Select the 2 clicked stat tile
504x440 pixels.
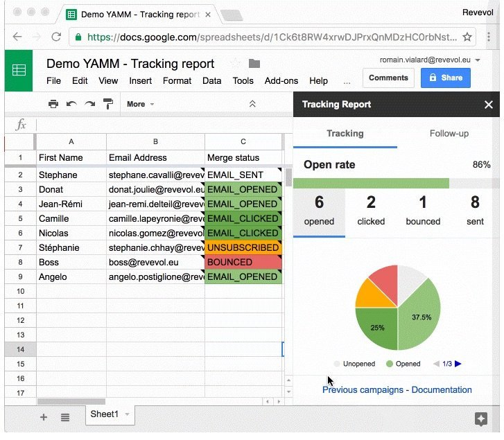point(371,211)
